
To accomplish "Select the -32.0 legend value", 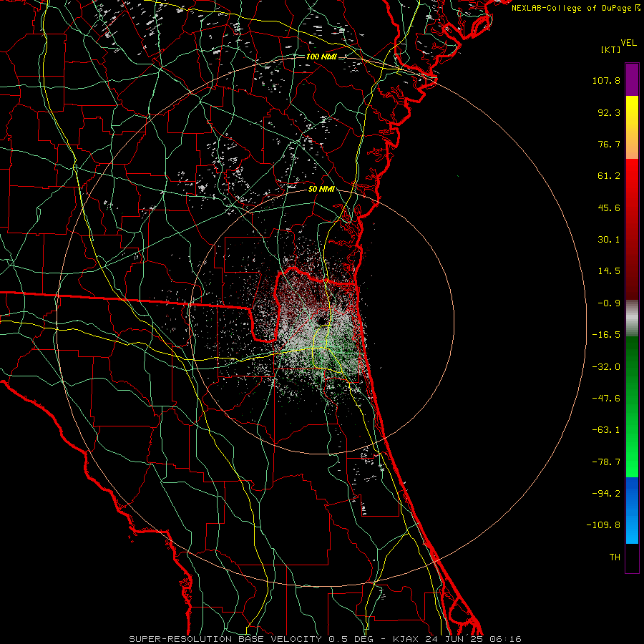I will point(606,367).
